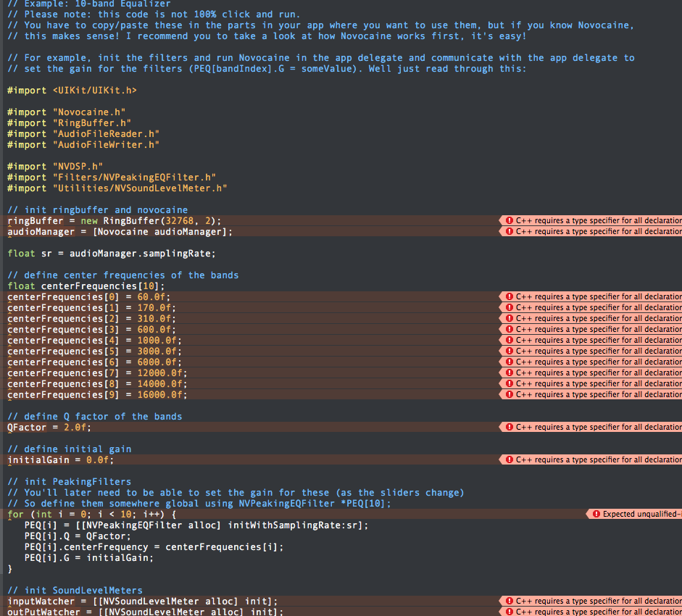Click comment line starting 'You have to copy/paste'

point(321,25)
